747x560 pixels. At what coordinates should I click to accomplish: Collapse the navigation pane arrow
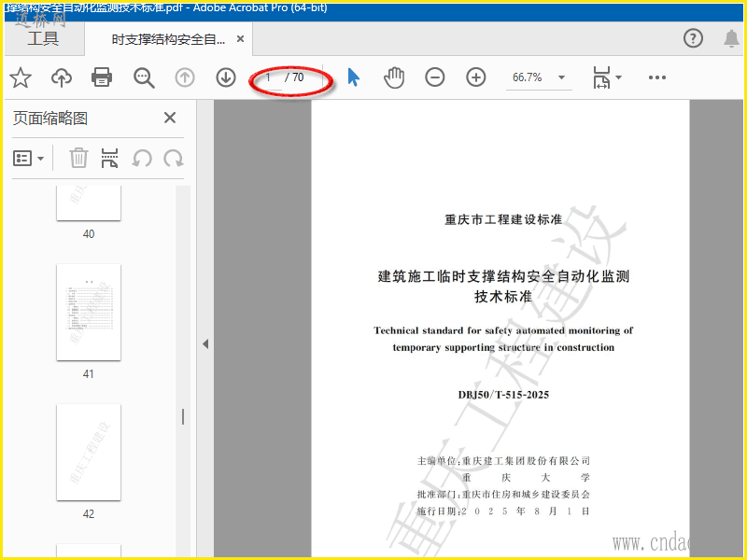(x=205, y=343)
